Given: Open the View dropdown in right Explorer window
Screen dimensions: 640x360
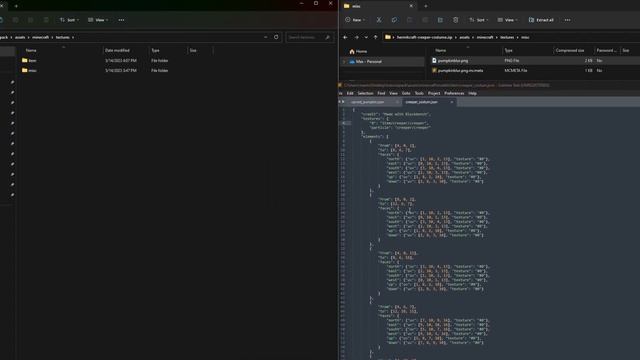Looking at the screenshot, I should coord(507,20).
